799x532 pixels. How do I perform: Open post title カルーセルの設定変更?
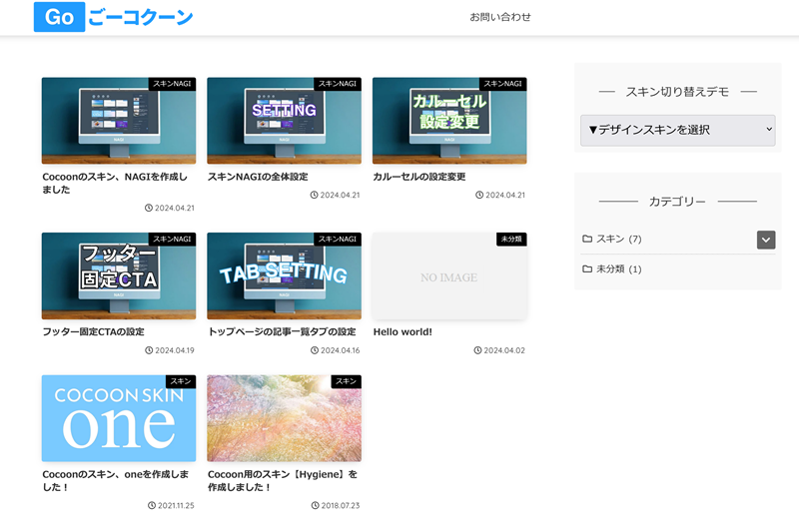[x=419, y=177]
